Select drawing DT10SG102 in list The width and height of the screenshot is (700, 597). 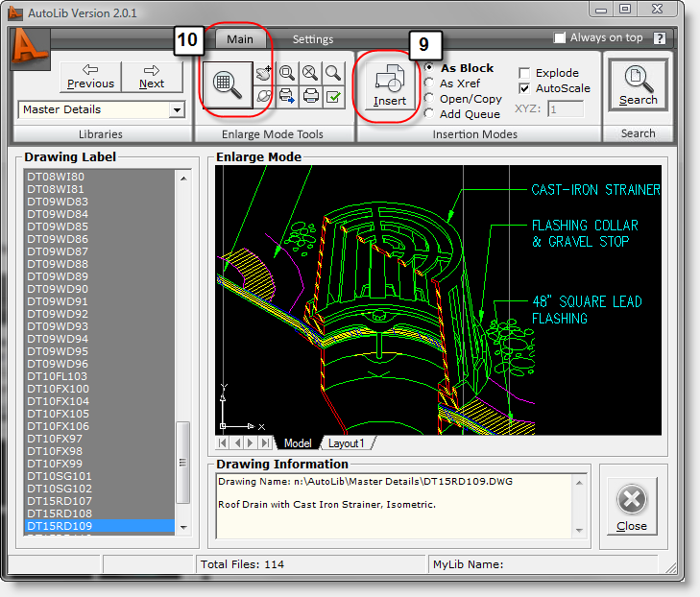(x=101, y=490)
